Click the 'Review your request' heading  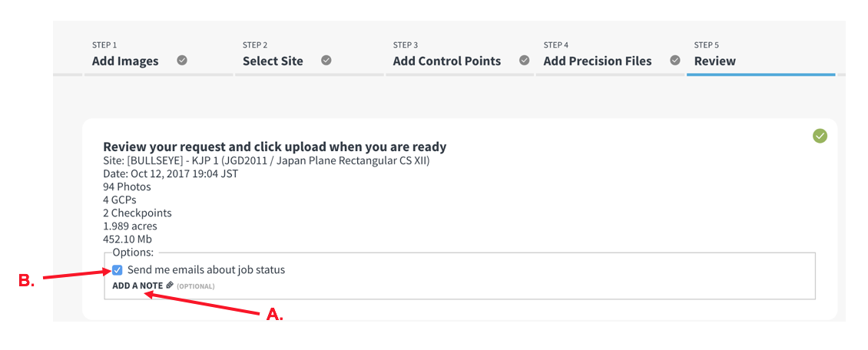[274, 147]
